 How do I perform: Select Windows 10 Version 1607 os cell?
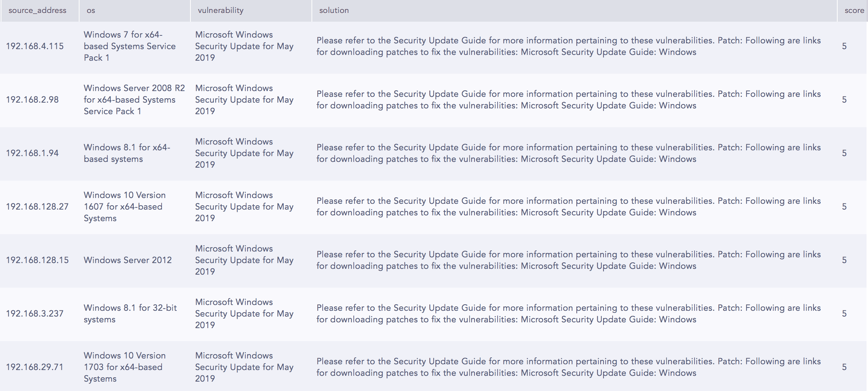point(125,207)
